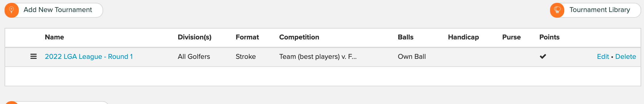Screen dimensions: 644x104
Task: Delete the Round 1 tournament
Action: pyautogui.click(x=625, y=57)
